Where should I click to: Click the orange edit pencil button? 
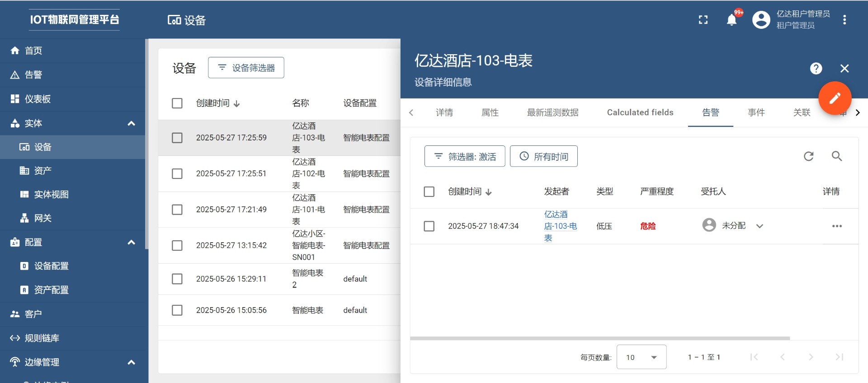coord(835,98)
